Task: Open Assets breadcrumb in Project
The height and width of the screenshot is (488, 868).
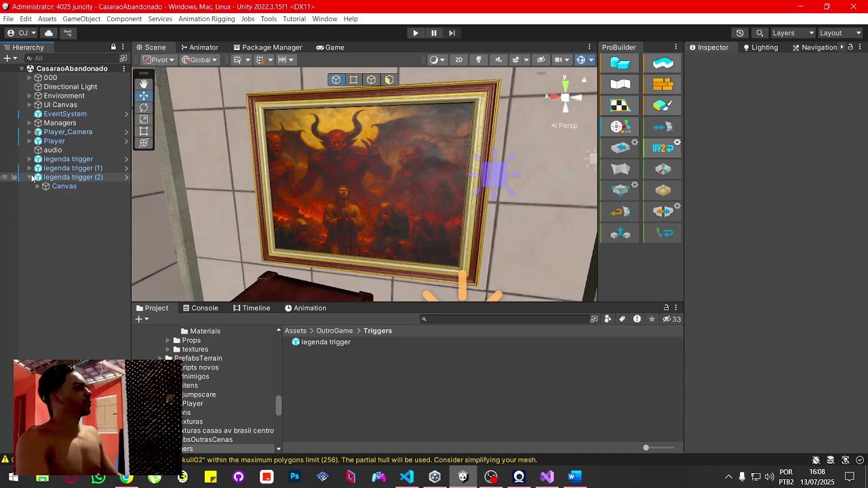Action: point(295,331)
